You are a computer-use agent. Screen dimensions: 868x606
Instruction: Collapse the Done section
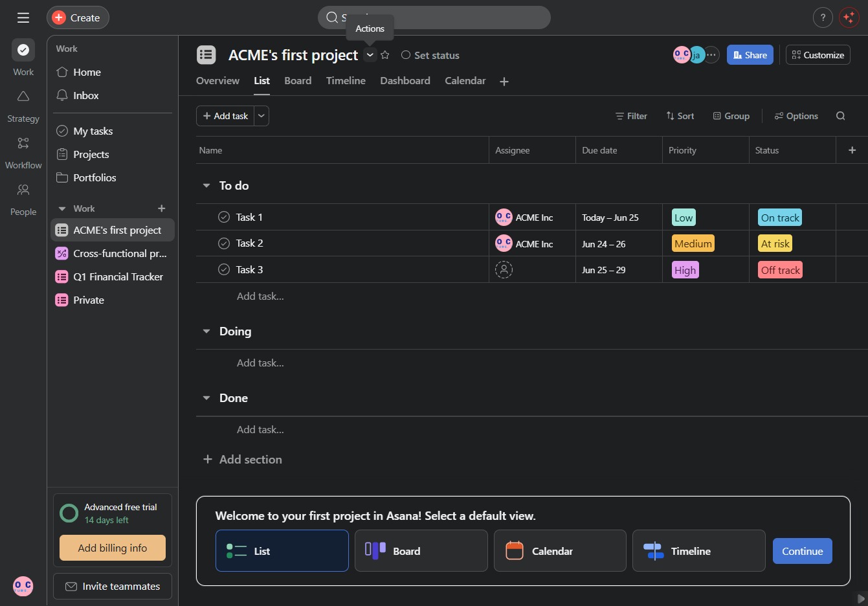[206, 398]
